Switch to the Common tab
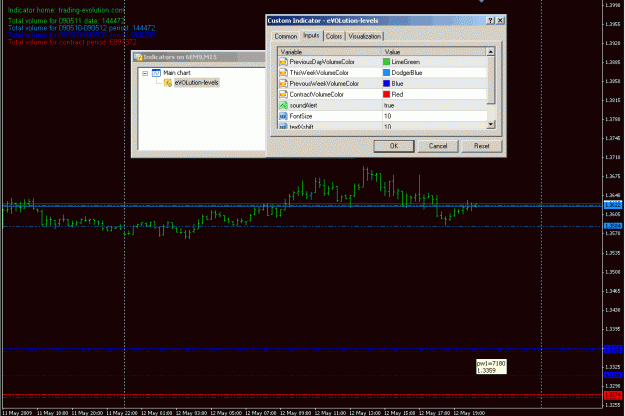This screenshot has width=625, height=416. [286, 36]
